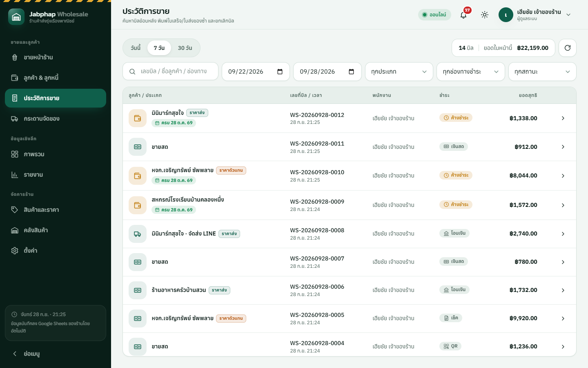Open the ทุกประเภท type filter dropdown
Viewport: 588px width, 368px height.
coord(399,72)
